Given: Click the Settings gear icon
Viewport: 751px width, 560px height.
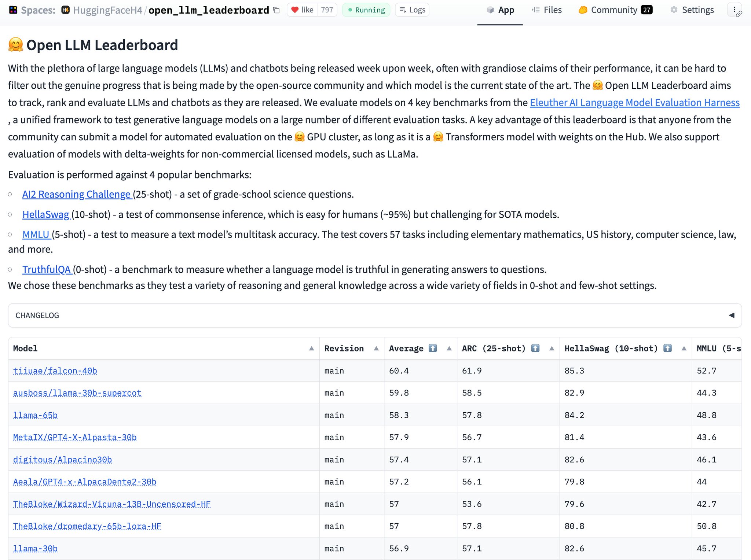Looking at the screenshot, I should (x=674, y=10).
